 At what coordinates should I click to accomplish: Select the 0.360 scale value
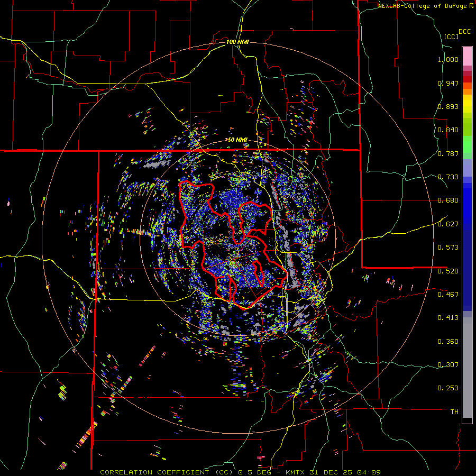448,342
